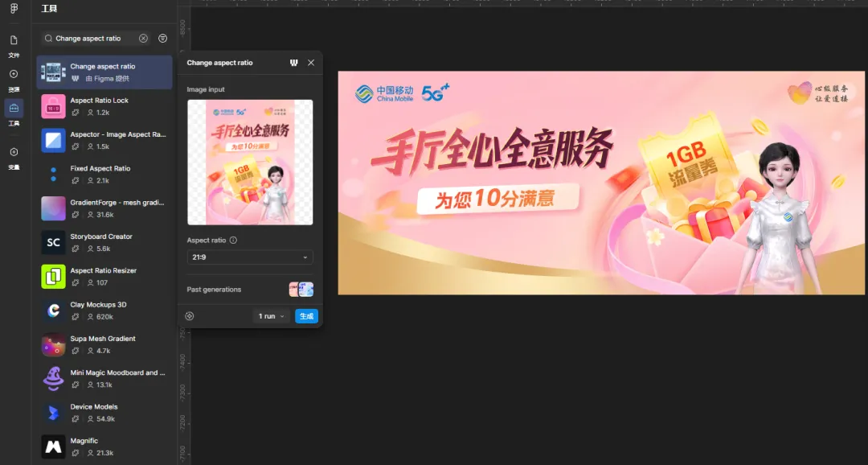The width and height of the screenshot is (868, 465).
Task: Click the GradientForge plugin icon
Action: (53, 208)
